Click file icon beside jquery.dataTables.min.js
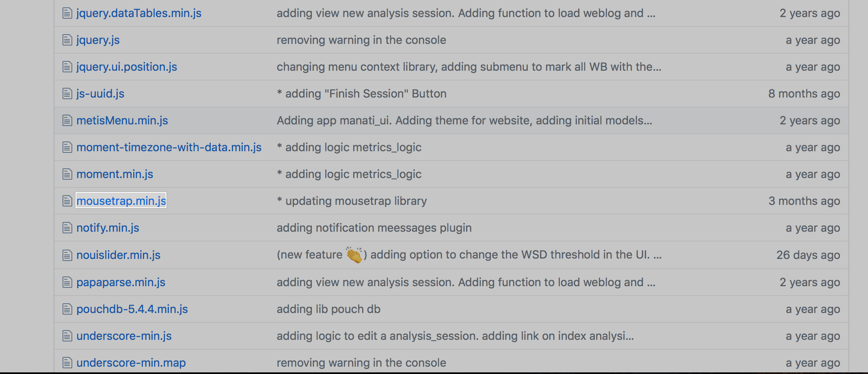 67,13
